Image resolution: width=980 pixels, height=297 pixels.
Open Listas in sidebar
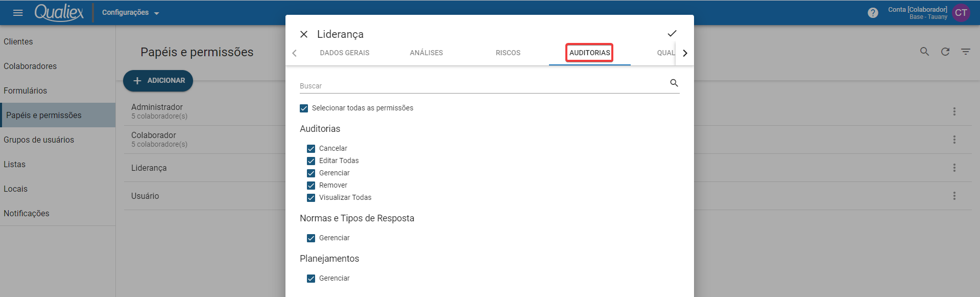point(58,164)
